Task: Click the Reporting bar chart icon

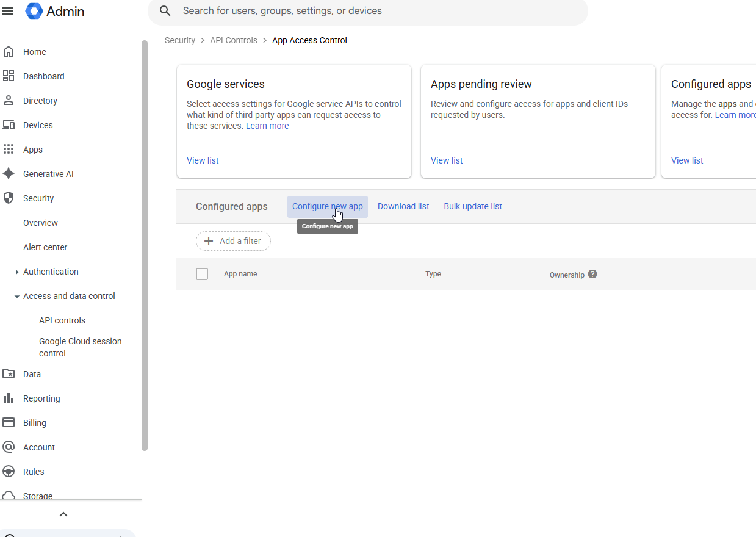Action: click(x=9, y=398)
